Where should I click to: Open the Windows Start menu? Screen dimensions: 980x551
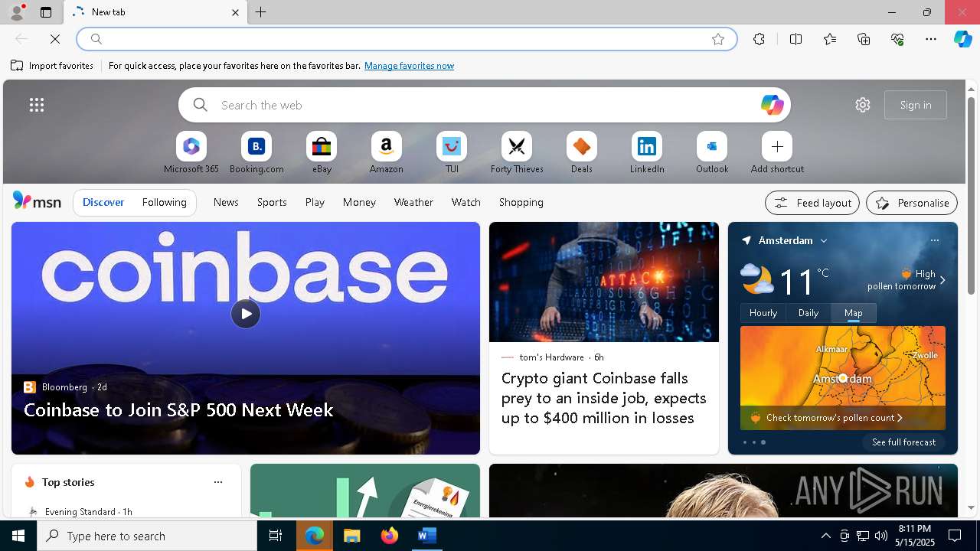tap(18, 536)
